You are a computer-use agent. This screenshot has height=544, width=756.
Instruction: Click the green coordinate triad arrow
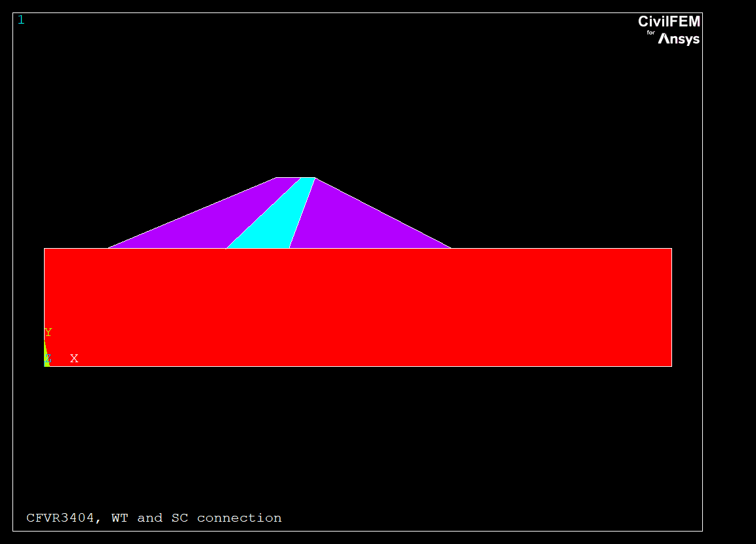tap(45, 354)
